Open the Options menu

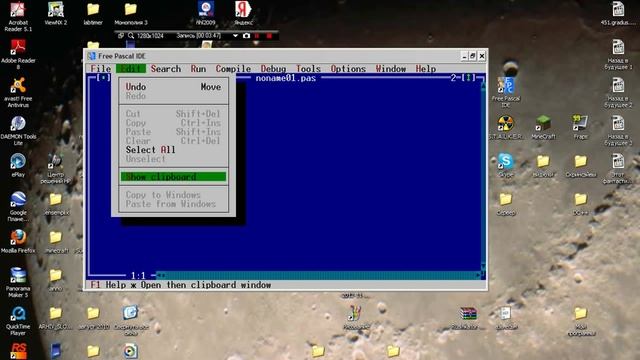coord(348,69)
